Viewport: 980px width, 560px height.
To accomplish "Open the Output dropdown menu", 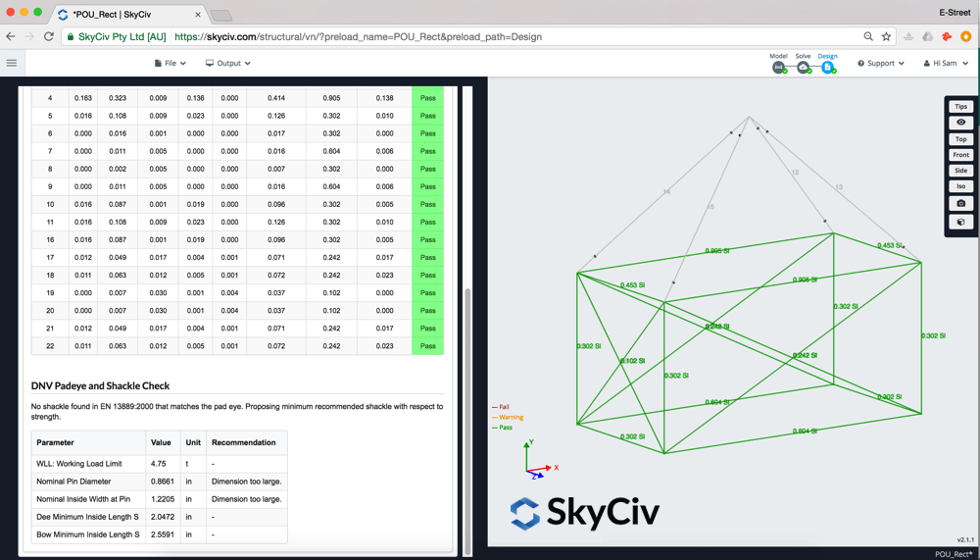I will pos(227,63).
